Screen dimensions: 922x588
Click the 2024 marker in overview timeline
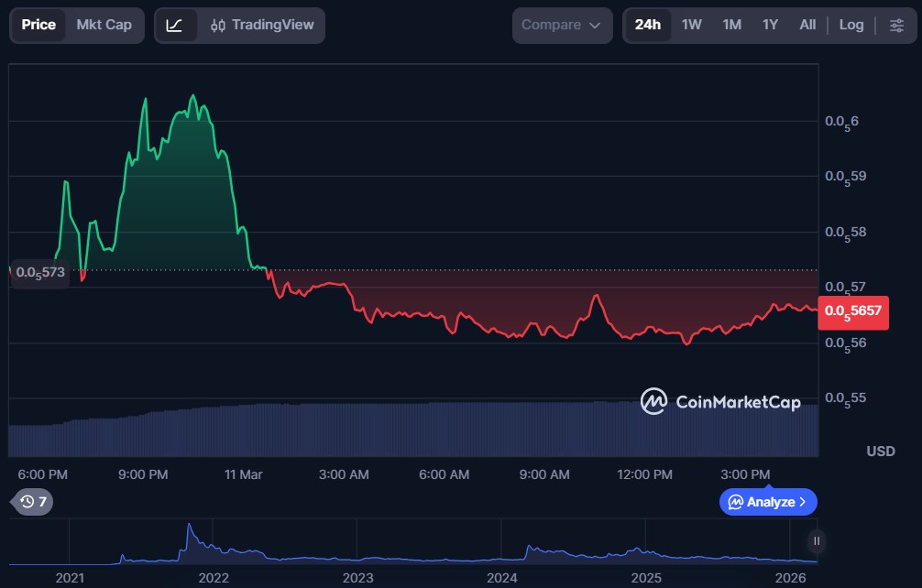tap(502, 578)
